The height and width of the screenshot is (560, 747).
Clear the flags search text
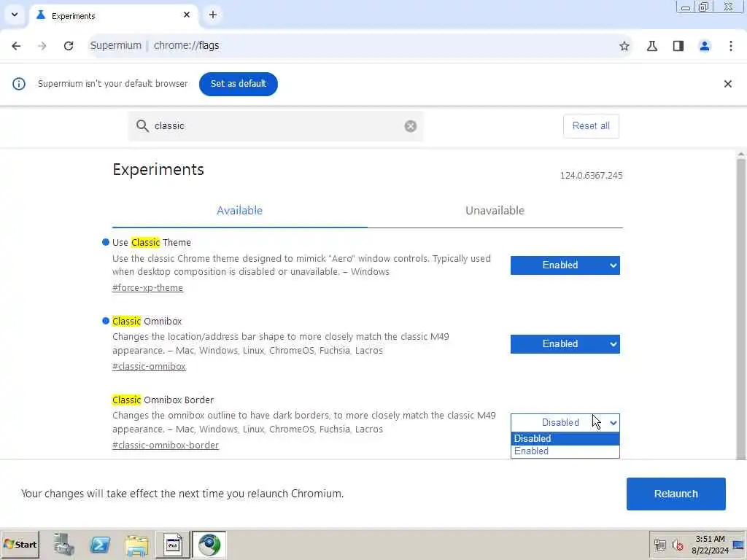(411, 126)
